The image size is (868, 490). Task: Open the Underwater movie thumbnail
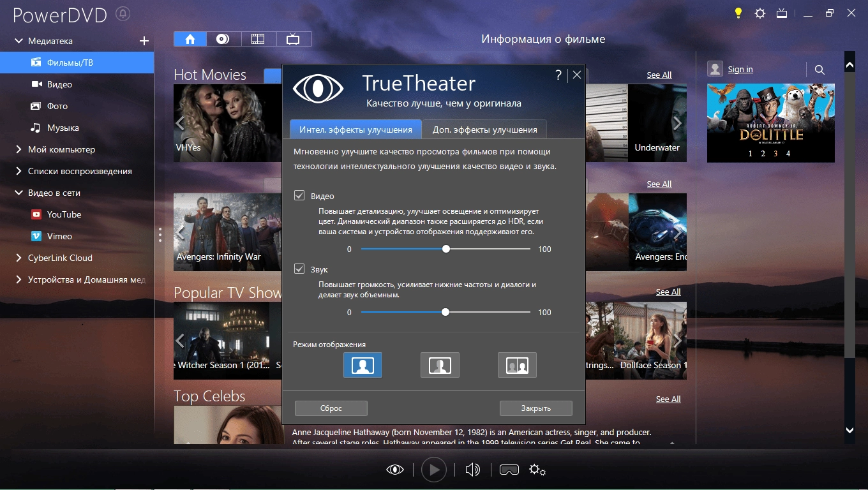coord(658,123)
